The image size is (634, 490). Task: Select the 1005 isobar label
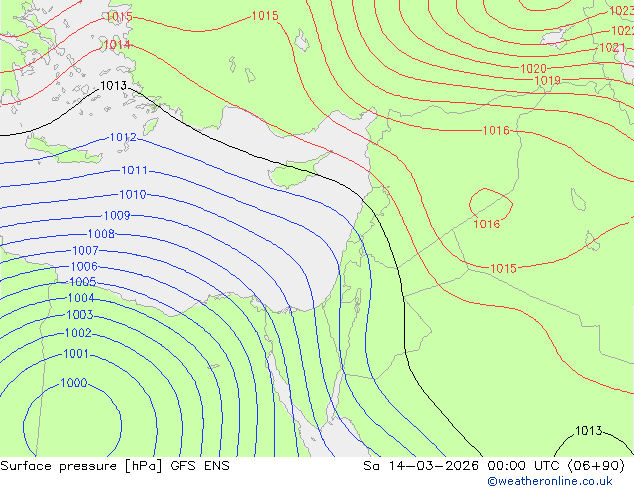tap(82, 281)
